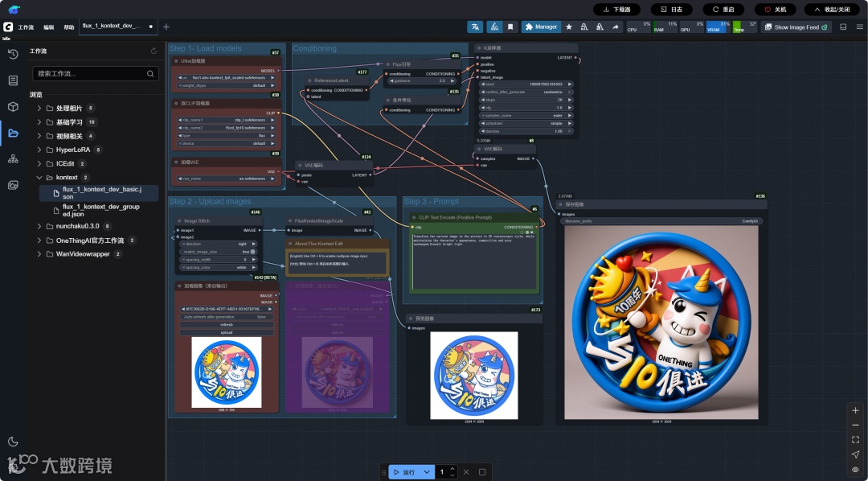The height and width of the screenshot is (481, 868).
Task: Collapse the Image Stitch node via its dot
Action: 179,220
